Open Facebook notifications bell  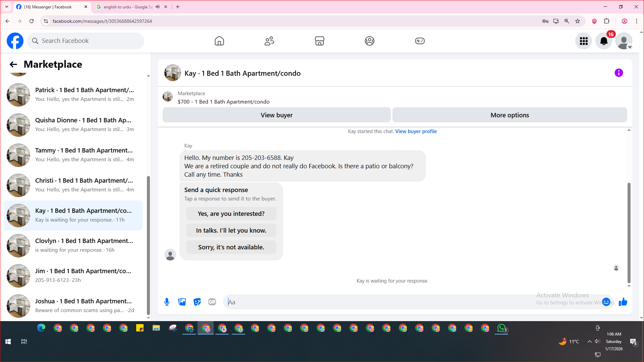(x=603, y=41)
